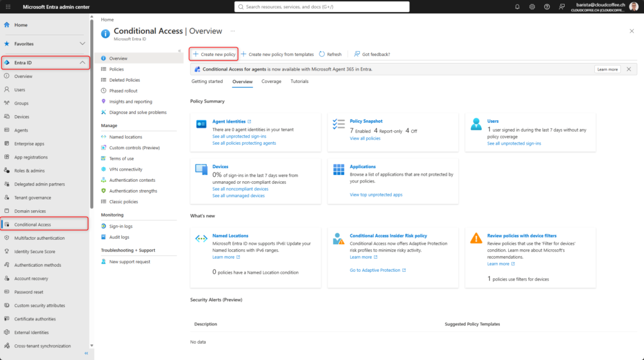The height and width of the screenshot is (360, 644).
Task: Click the Multifactor authentication icon
Action: (x=7, y=238)
